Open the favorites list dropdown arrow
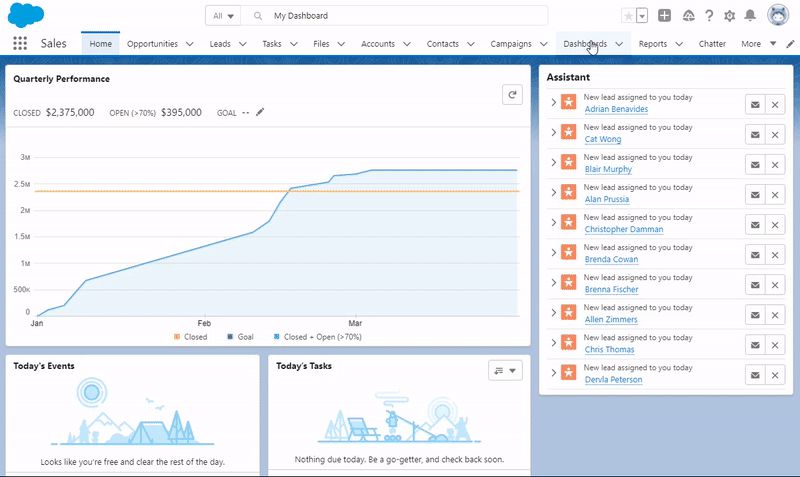The image size is (800, 477). click(642, 16)
